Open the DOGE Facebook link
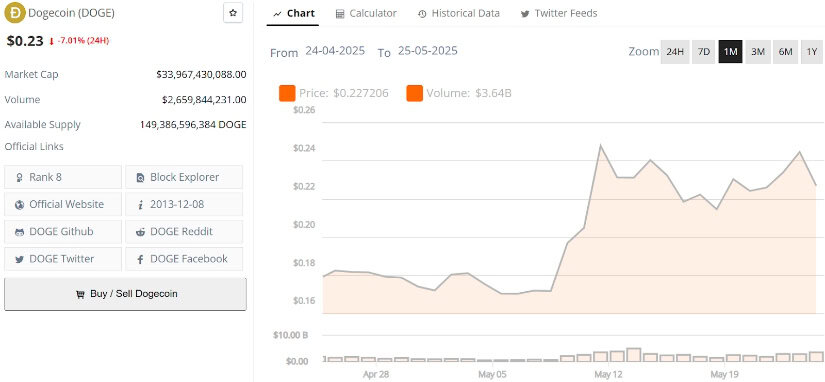This screenshot has height=382, width=825. coord(184,259)
